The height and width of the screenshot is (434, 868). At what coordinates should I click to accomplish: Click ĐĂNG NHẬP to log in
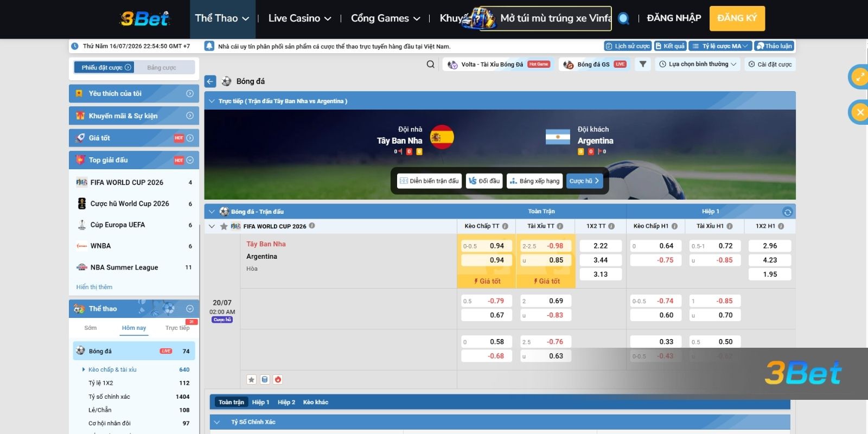tap(674, 18)
